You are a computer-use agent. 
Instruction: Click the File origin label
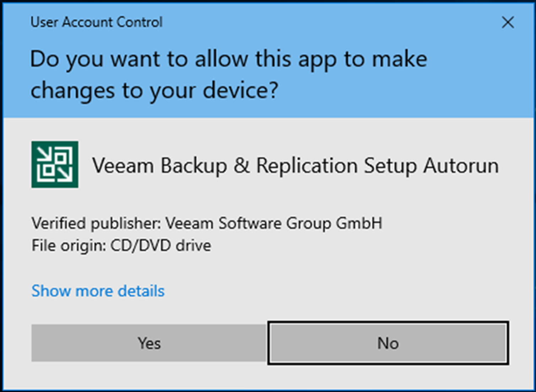[69, 245]
